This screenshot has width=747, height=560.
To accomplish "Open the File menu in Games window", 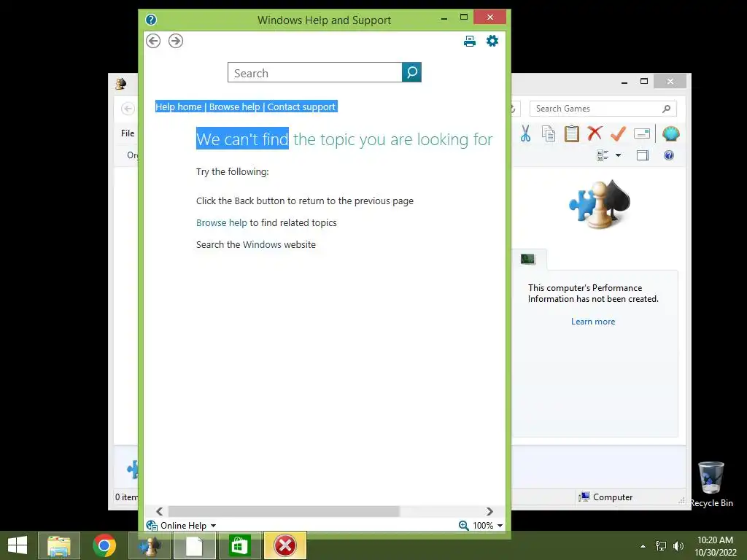I will click(128, 133).
